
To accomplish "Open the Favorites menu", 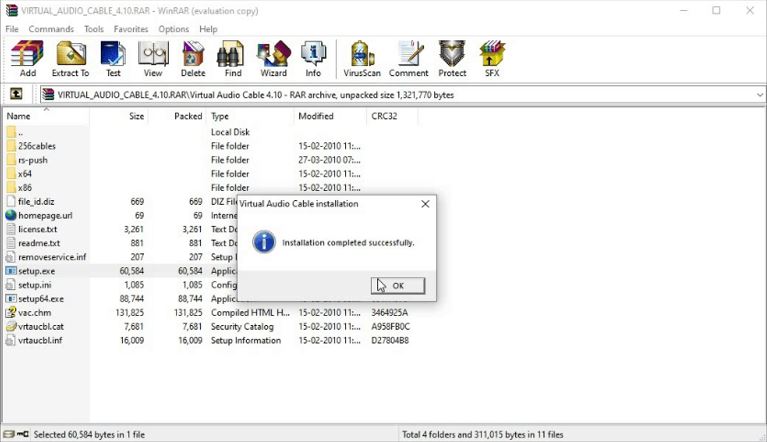I will (x=131, y=29).
